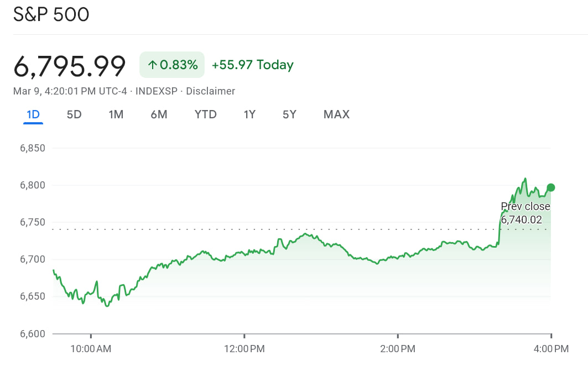Open the Disclaimer link

pyautogui.click(x=211, y=91)
